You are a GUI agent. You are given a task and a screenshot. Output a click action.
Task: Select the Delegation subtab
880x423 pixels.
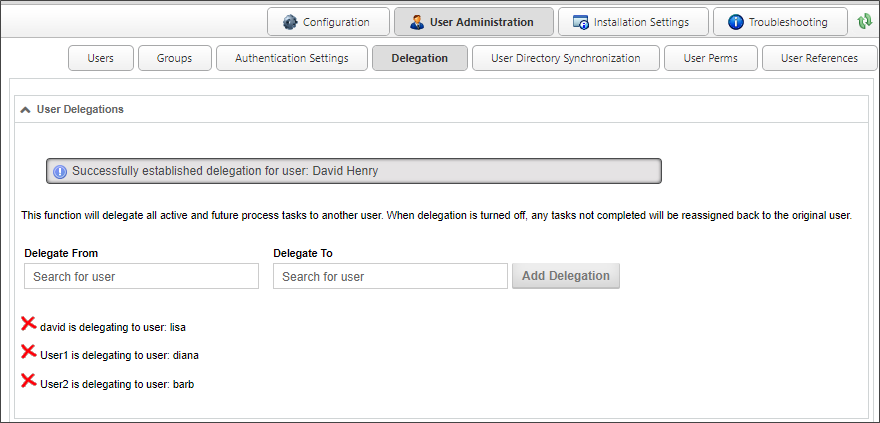coord(420,58)
